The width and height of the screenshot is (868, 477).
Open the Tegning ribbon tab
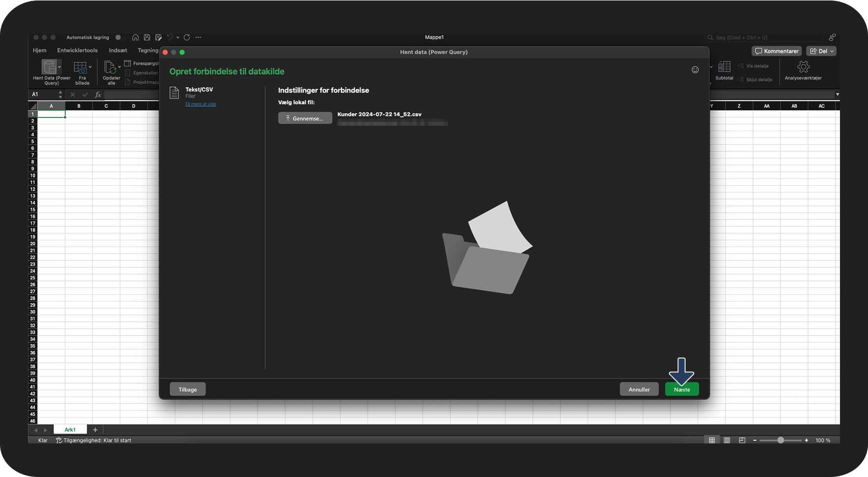click(148, 50)
